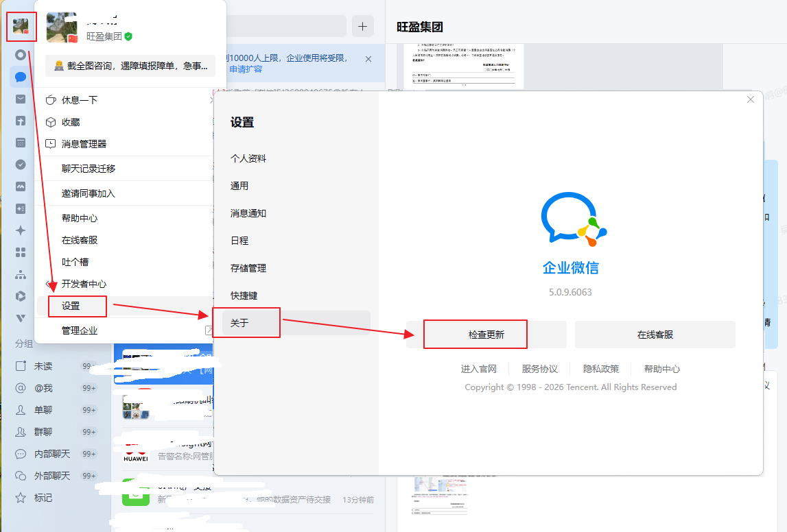Filter chats by @我 group
The height and width of the screenshot is (532, 787).
56,388
